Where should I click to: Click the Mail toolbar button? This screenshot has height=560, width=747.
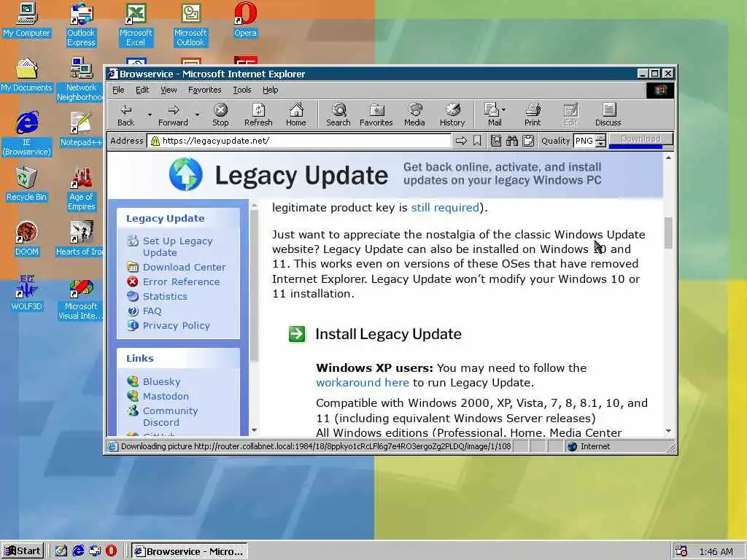click(492, 115)
